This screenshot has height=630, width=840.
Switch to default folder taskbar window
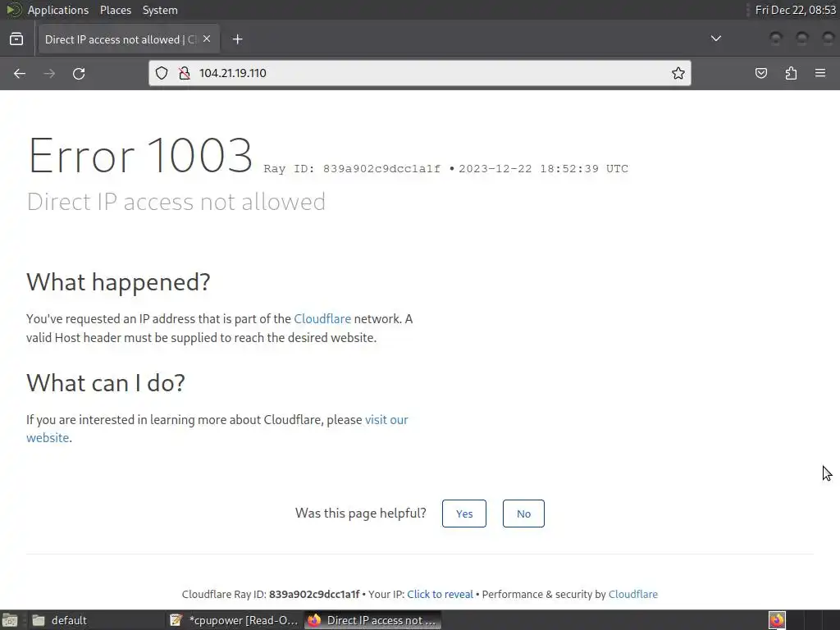[x=95, y=620]
